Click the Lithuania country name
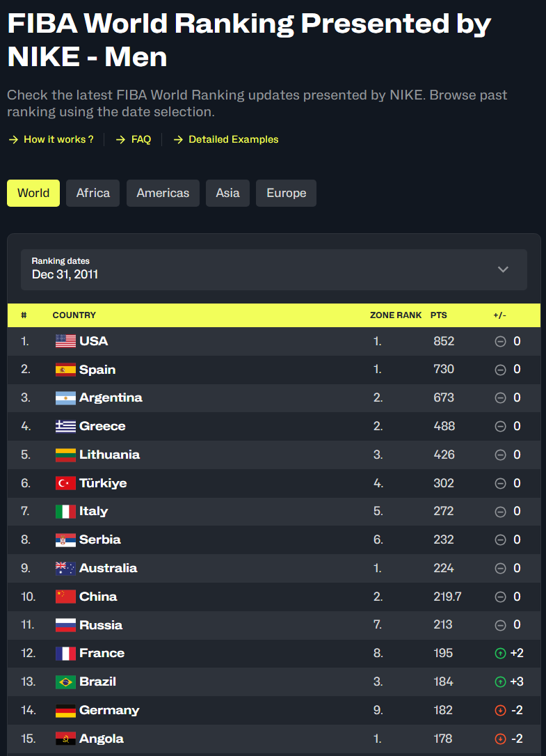Screen dimensions: 546x756 pos(109,455)
